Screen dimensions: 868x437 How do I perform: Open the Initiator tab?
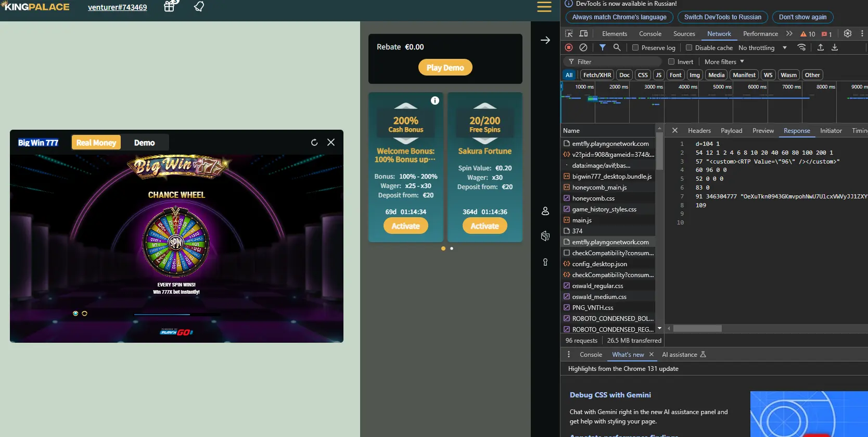pyautogui.click(x=831, y=131)
